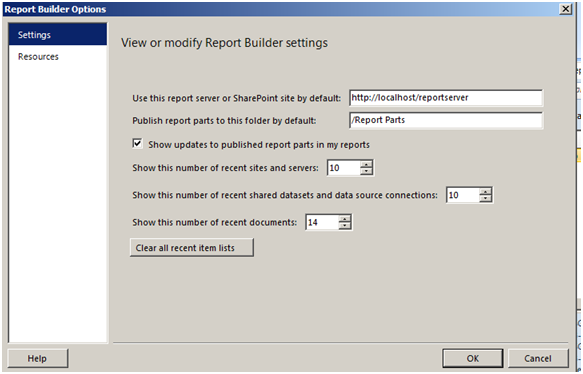The height and width of the screenshot is (374, 583).
Task: Click the recent shared datasets value box
Action: tap(463, 195)
